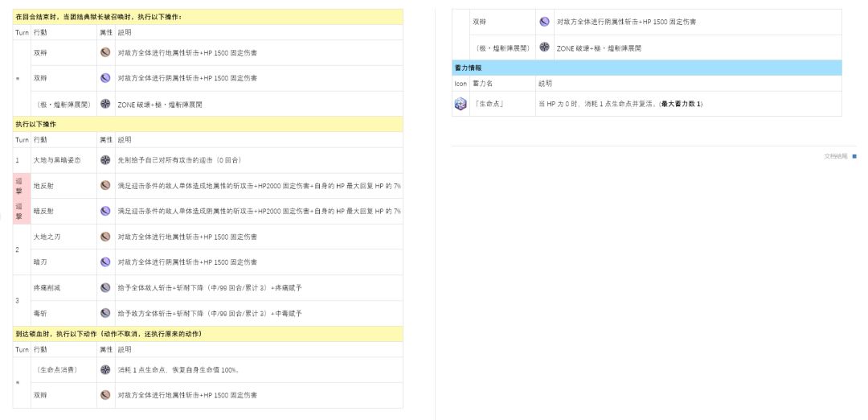Click the attribute icon in the 大地与黑暗姿态 row
This screenshot has width=868, height=420.
click(x=105, y=160)
